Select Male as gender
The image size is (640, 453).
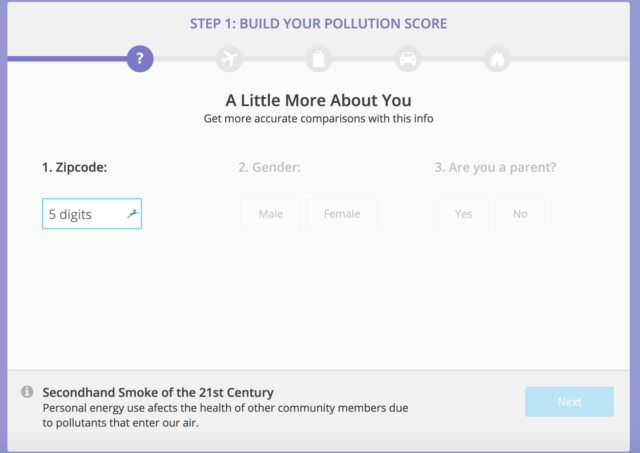pyautogui.click(x=270, y=214)
